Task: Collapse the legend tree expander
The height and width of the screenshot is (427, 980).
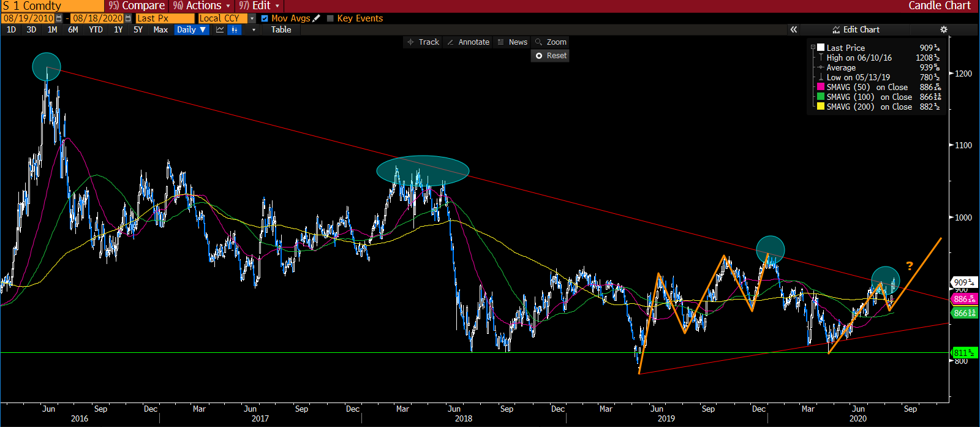Action: (x=813, y=48)
